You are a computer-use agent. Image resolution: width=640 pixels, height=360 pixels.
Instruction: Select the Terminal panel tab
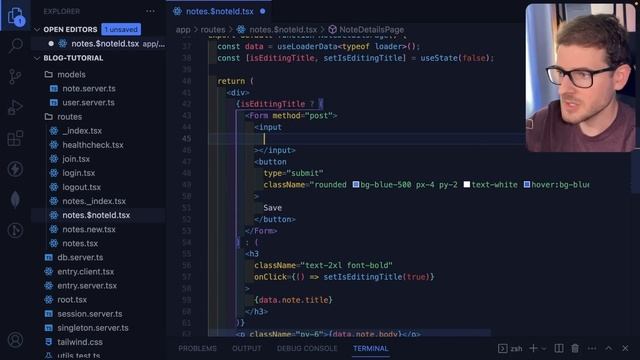pyautogui.click(x=371, y=348)
